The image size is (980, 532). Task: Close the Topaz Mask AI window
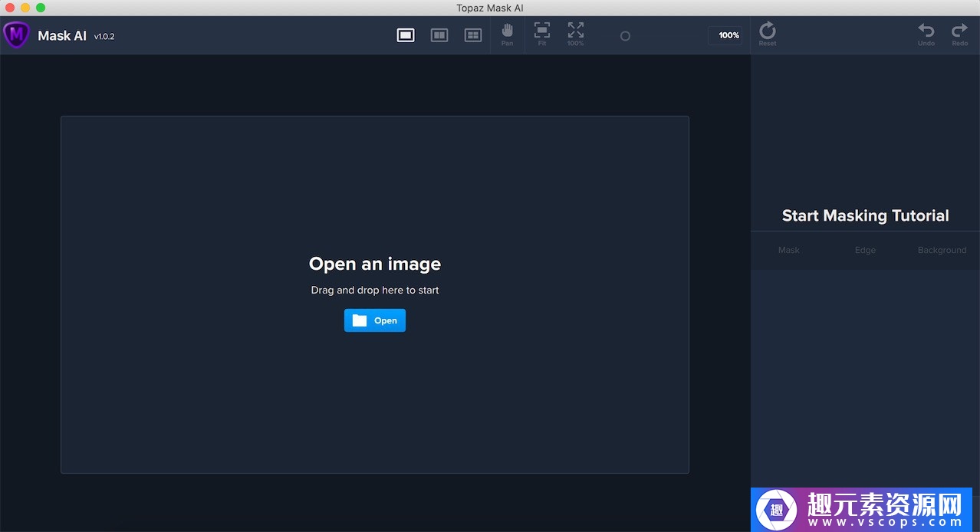10,8
